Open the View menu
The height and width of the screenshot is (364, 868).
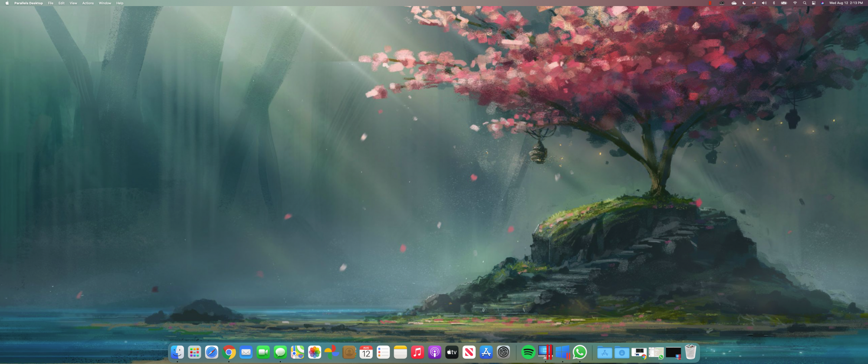[73, 3]
